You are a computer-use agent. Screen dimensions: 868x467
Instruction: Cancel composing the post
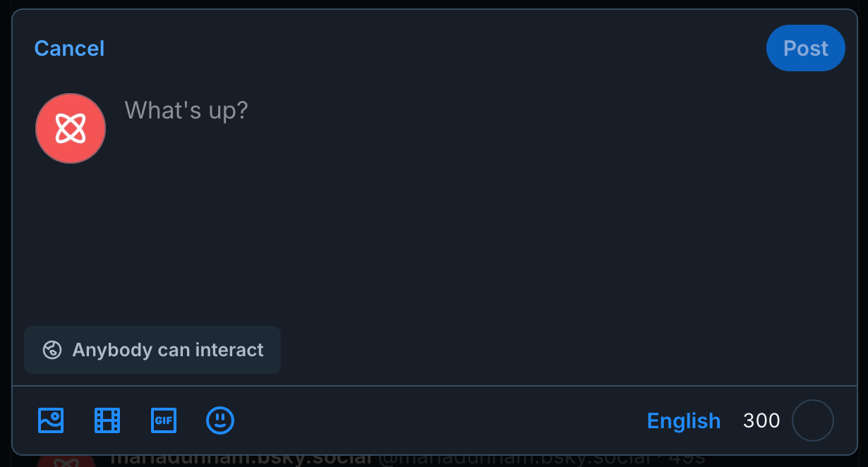point(68,48)
